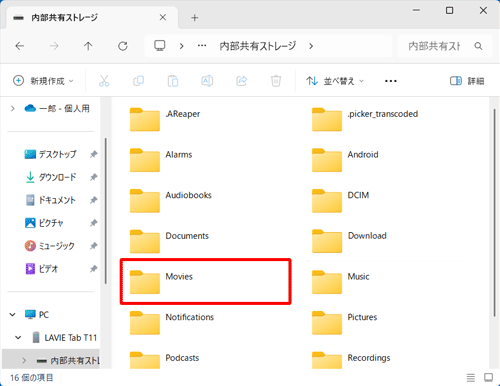The height and width of the screenshot is (386, 500).
Task: Go back with the left arrow
Action: [20, 46]
